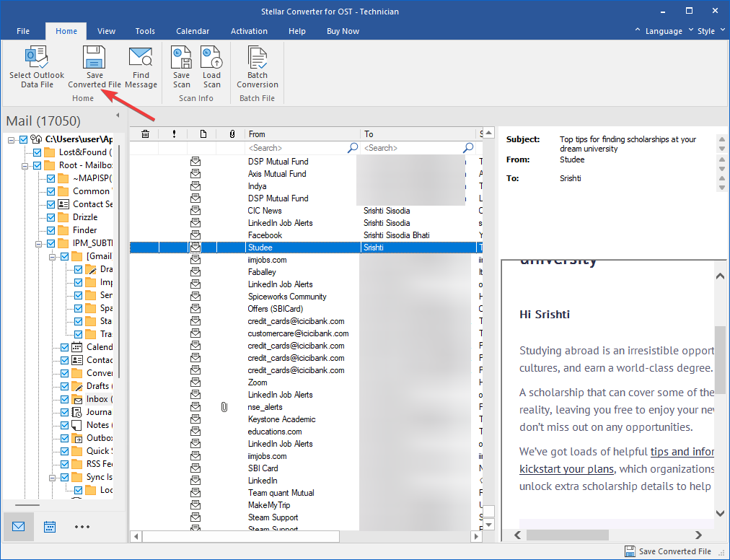Follow the 'tips and infor' hyperlink in email

point(682,452)
